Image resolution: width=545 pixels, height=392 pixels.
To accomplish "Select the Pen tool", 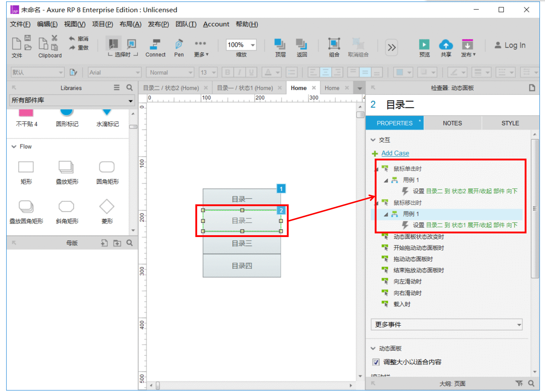I will coord(179,48).
